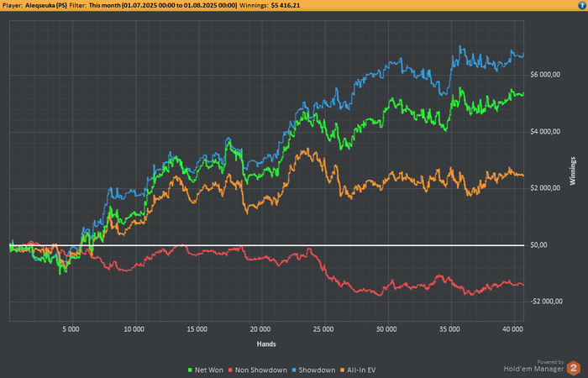Toggle the All-In EV legend label
The height and width of the screenshot is (378, 588).
361,370
